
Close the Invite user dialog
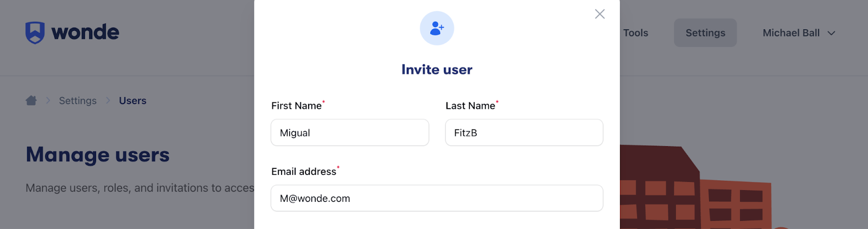click(599, 14)
